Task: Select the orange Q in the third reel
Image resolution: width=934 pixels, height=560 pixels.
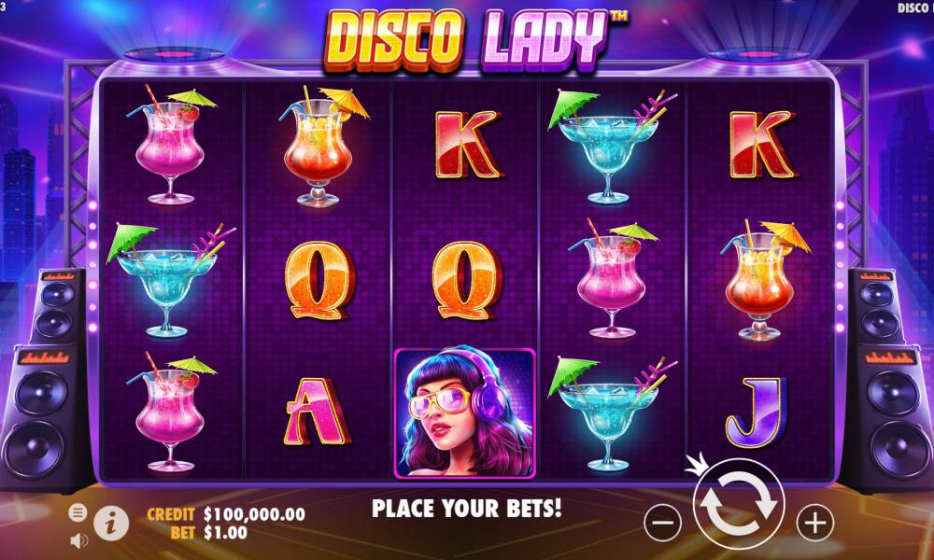Action: 467,280
